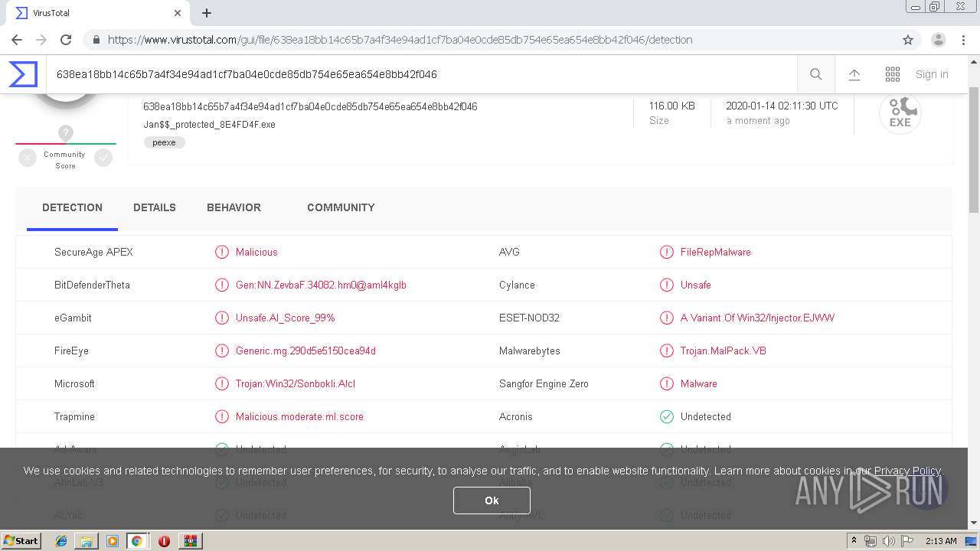The height and width of the screenshot is (551, 980).
Task: Click the Chrome taskbar icon
Action: click(137, 541)
